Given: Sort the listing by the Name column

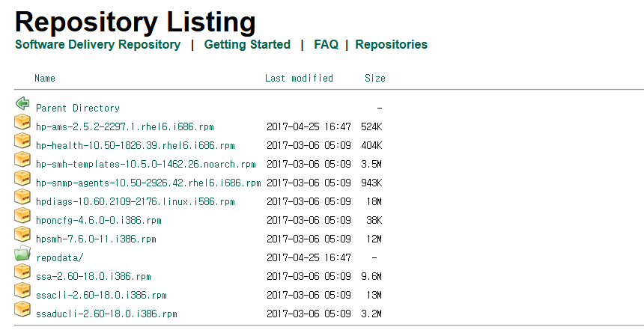Looking at the screenshot, I should (x=45, y=78).
